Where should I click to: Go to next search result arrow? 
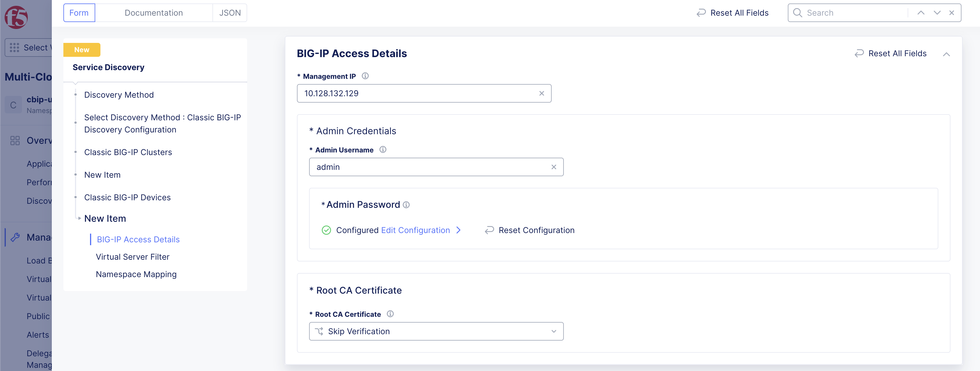pyautogui.click(x=937, y=13)
